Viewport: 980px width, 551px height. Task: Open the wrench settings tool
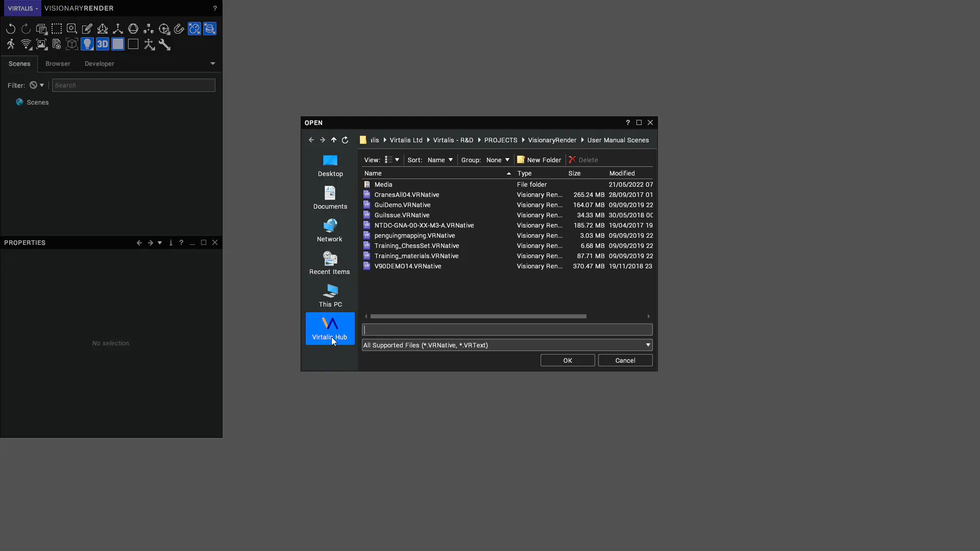[x=164, y=44]
